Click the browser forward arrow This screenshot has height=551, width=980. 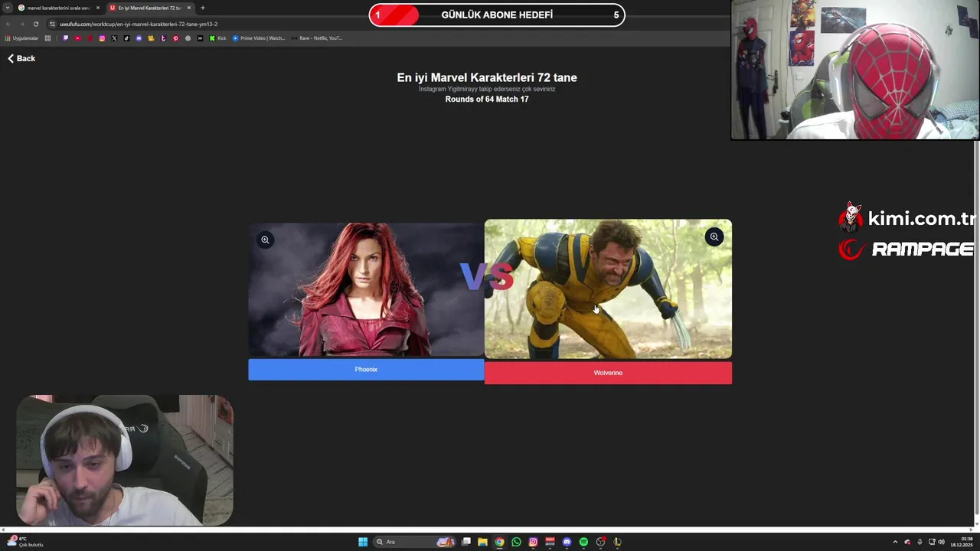(x=21, y=24)
